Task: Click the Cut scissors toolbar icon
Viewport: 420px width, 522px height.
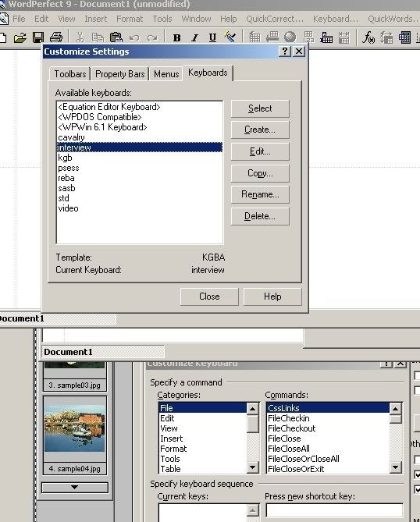Action: pos(80,37)
